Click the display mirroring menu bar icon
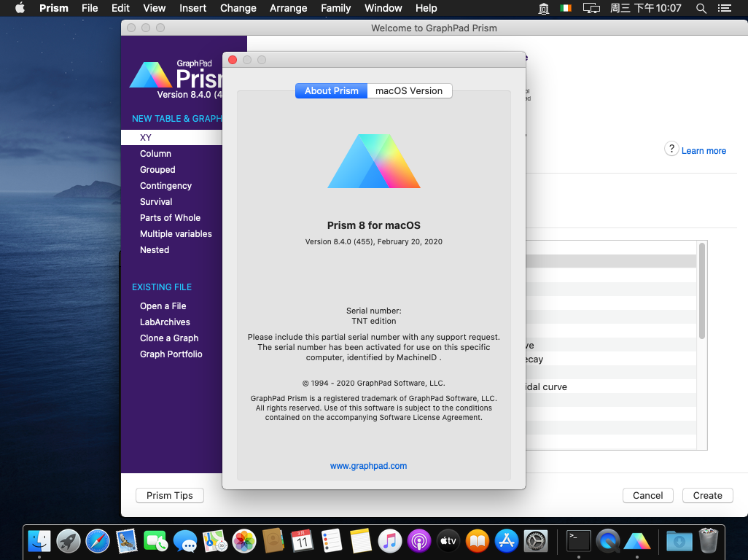This screenshot has height=560, width=748. [591, 8]
